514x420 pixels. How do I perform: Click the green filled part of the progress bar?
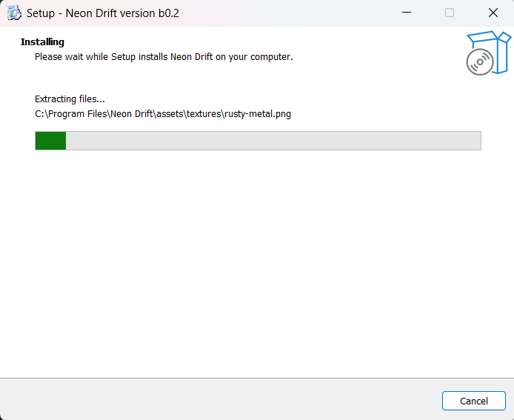50,141
